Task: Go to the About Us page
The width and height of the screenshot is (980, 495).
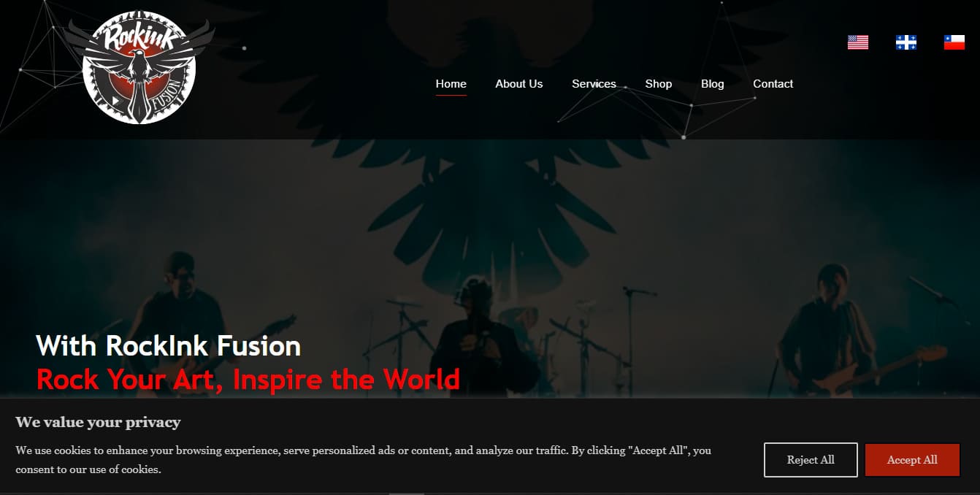Action: [x=519, y=84]
